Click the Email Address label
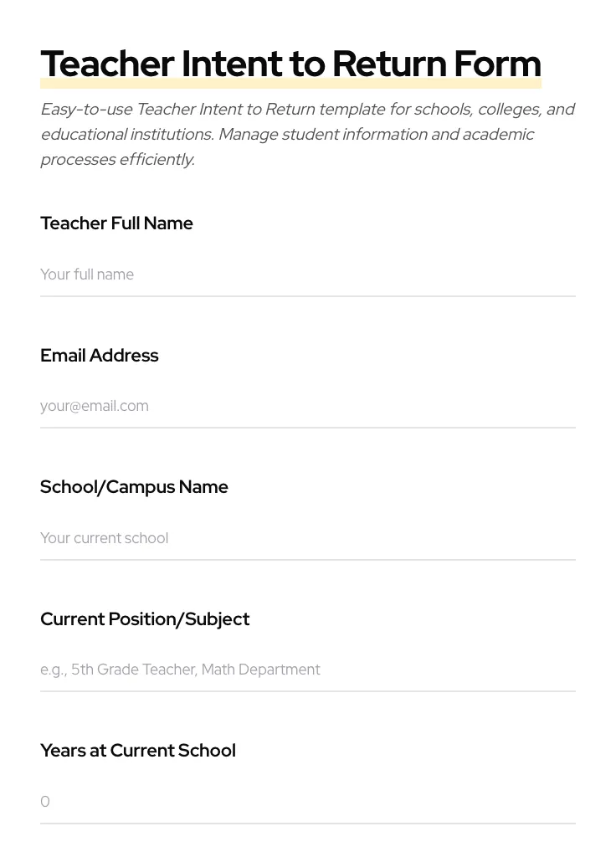The width and height of the screenshot is (616, 857). (99, 355)
